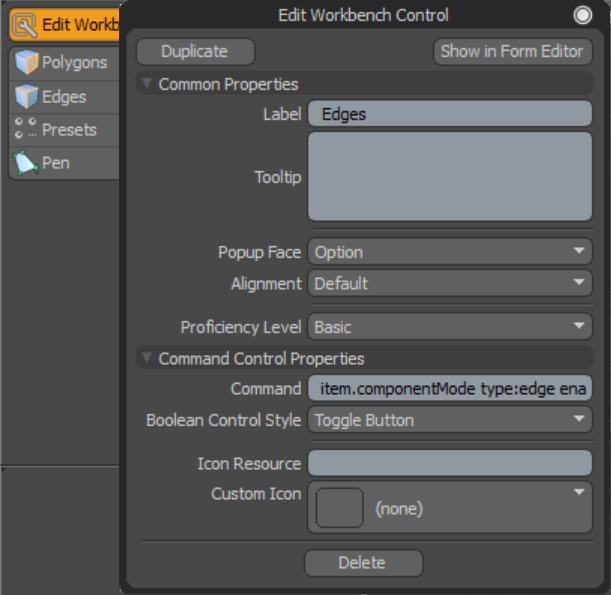Collapse Command Control Properties section
The height and width of the screenshot is (595, 611).
click(x=147, y=358)
